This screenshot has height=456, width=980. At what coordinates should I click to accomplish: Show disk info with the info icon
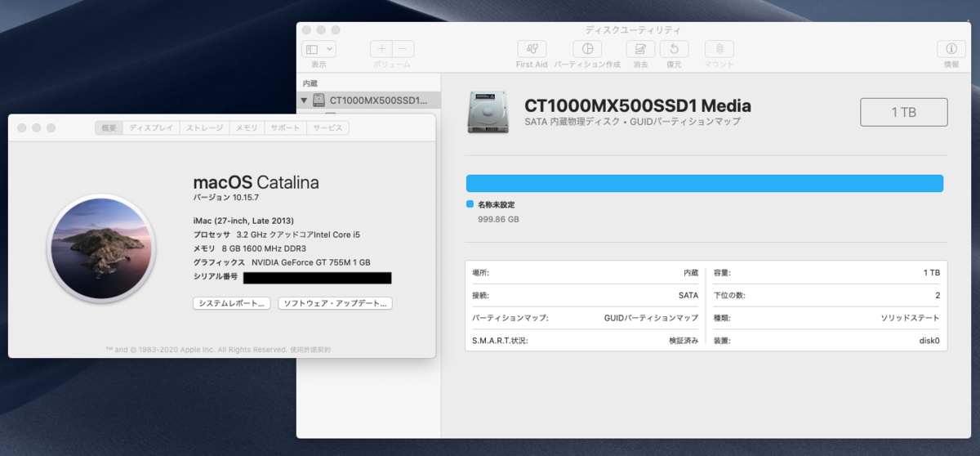tap(951, 49)
